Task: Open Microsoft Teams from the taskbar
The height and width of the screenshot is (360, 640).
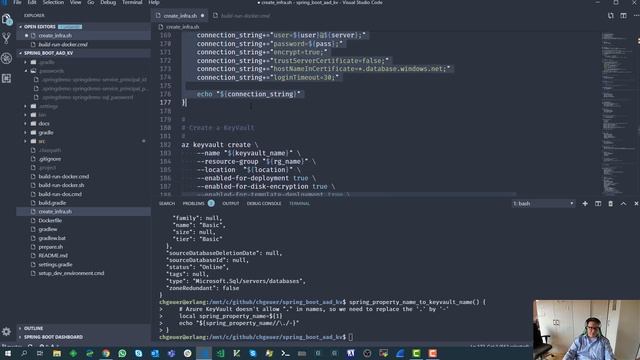Action: coord(171,353)
